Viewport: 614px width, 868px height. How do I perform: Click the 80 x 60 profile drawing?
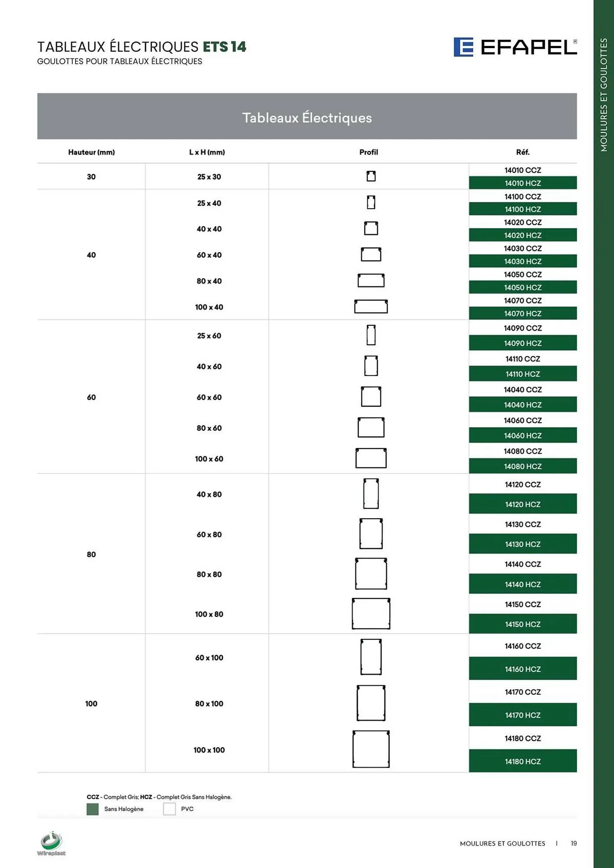point(371,427)
